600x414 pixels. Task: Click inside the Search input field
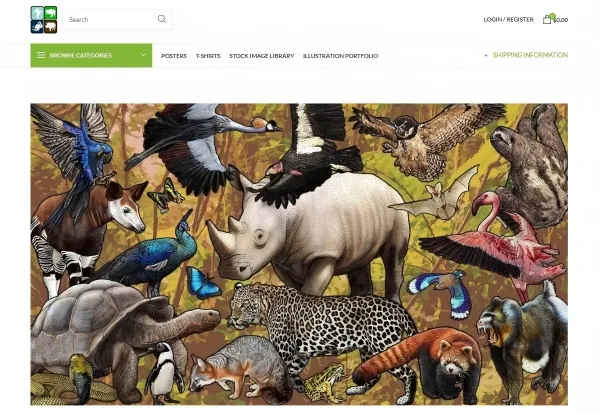tap(109, 20)
